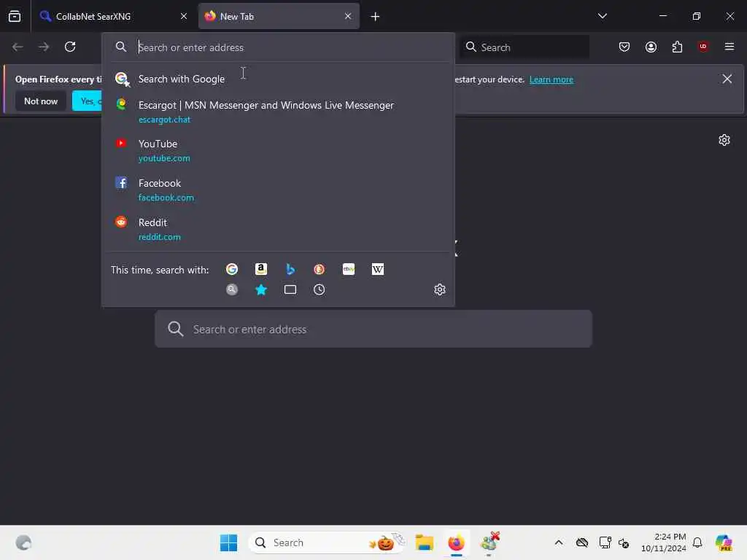The height and width of the screenshot is (560, 747).
Task: Click the OneDrive cloud tray icon
Action: (582, 542)
